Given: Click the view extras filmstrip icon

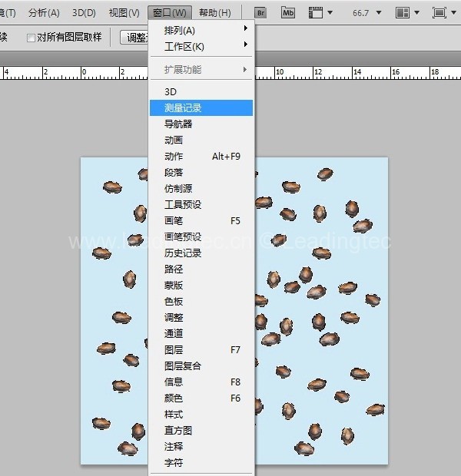Looking at the screenshot, I should pyautogui.click(x=316, y=13).
